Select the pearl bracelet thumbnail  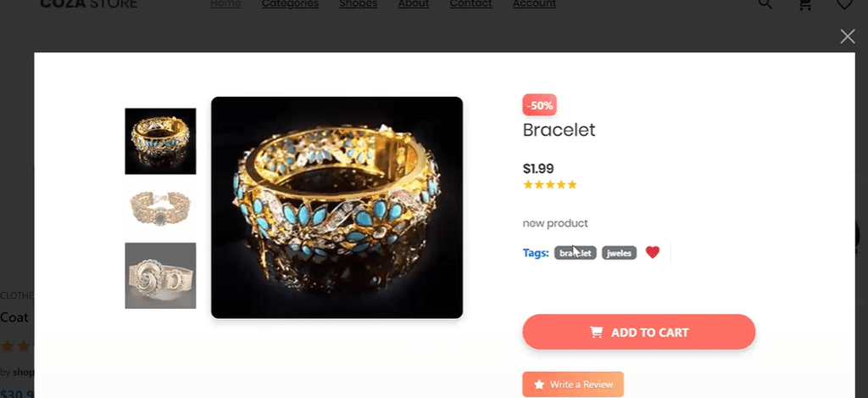(160, 208)
